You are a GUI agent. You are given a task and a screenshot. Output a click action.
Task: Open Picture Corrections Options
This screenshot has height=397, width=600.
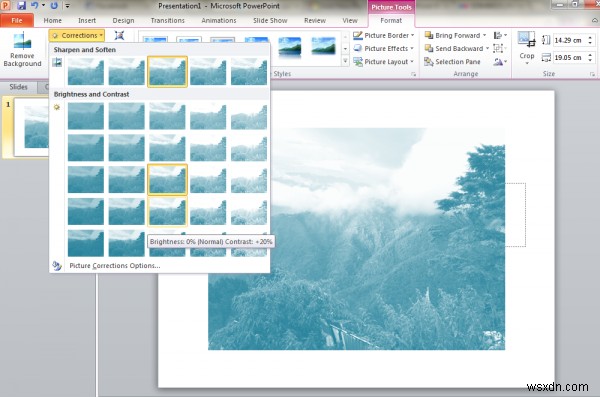[114, 266]
